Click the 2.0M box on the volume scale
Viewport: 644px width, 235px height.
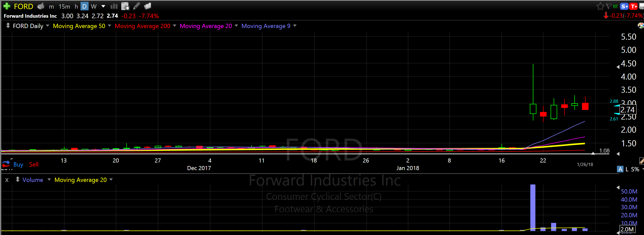[627, 229]
